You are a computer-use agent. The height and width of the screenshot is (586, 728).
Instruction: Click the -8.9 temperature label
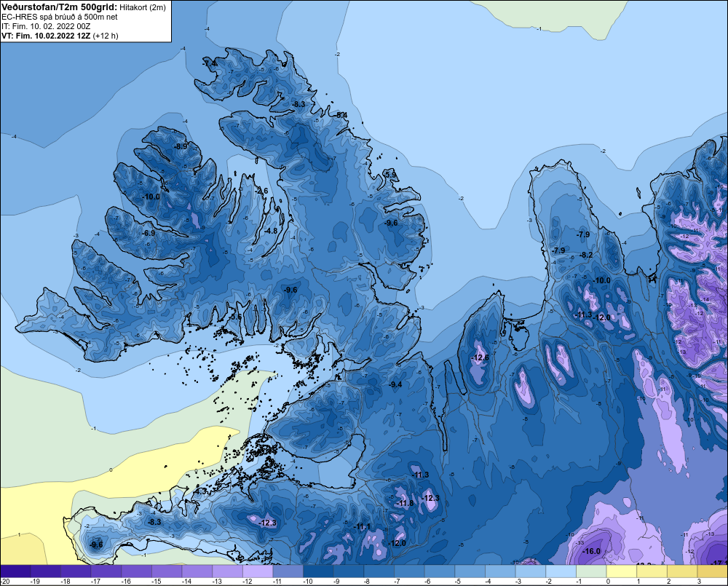pos(181,146)
